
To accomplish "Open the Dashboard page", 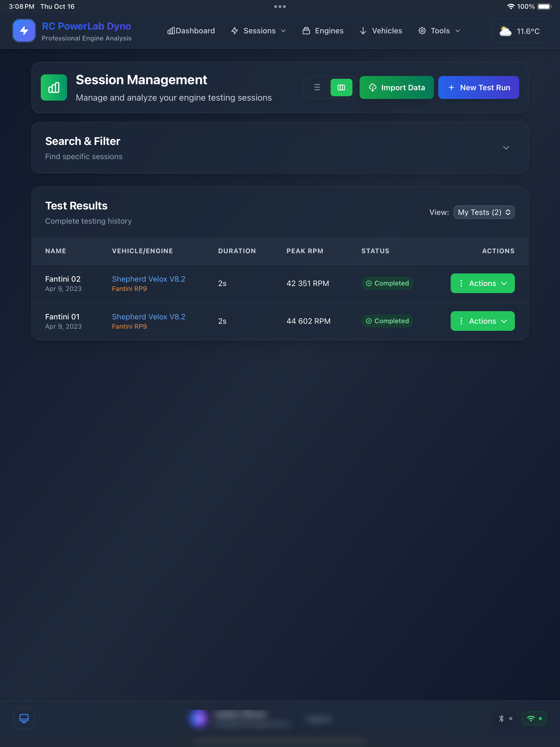I will click(x=191, y=31).
